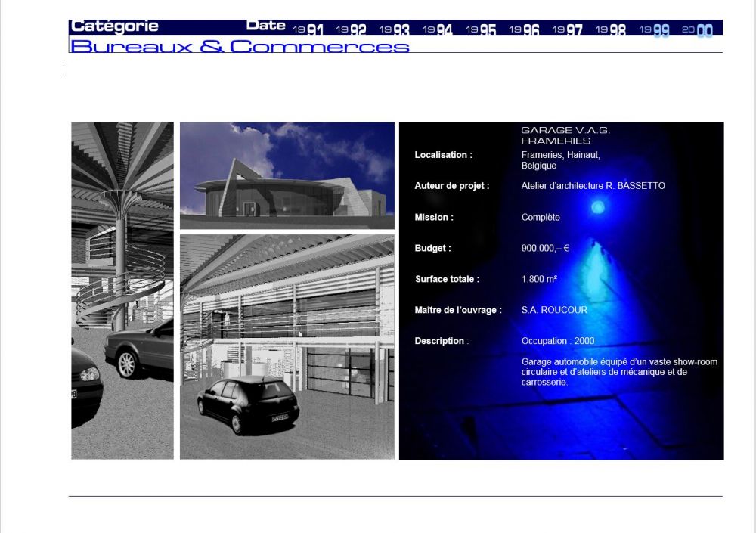This screenshot has height=533, width=756.
Task: Click the S.A. ROUCOUR value
Action: point(554,310)
